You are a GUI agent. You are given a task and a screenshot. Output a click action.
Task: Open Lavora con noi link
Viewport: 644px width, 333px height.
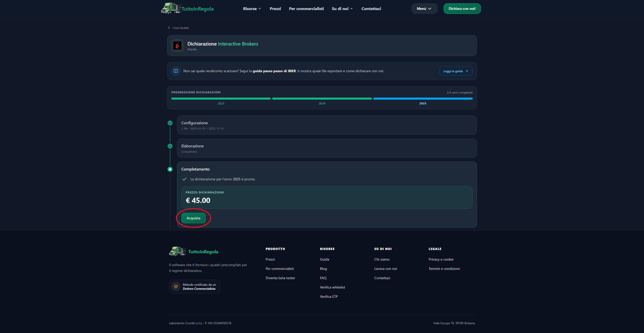coord(385,269)
